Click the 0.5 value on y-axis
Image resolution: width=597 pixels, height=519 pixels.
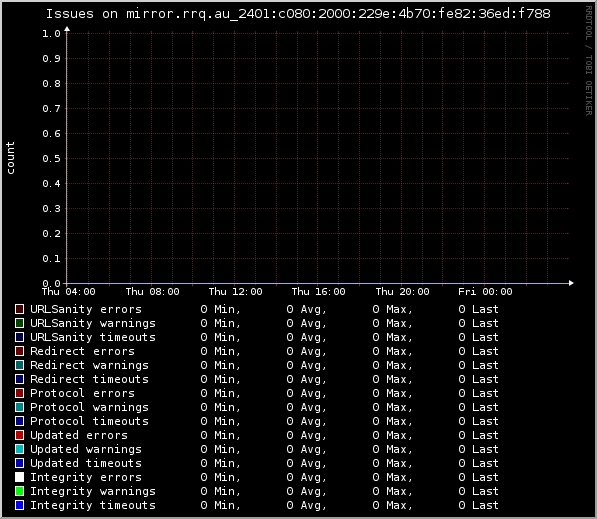click(51, 158)
